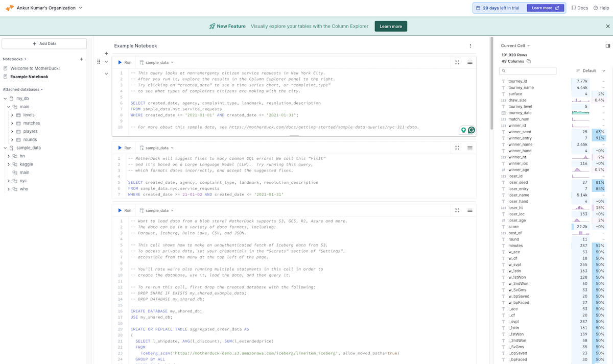613x364 pixels.
Task: Expand the levels table
Action: tap(12, 115)
